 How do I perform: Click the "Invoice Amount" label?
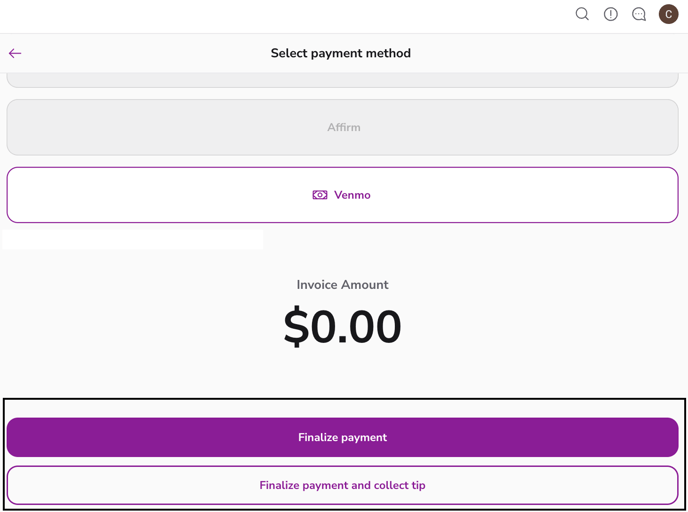point(342,285)
